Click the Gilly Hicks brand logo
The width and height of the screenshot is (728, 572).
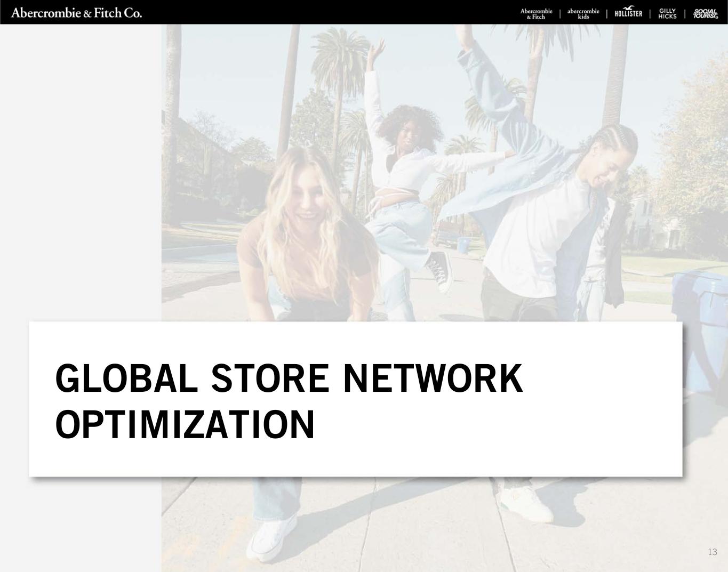(x=667, y=14)
